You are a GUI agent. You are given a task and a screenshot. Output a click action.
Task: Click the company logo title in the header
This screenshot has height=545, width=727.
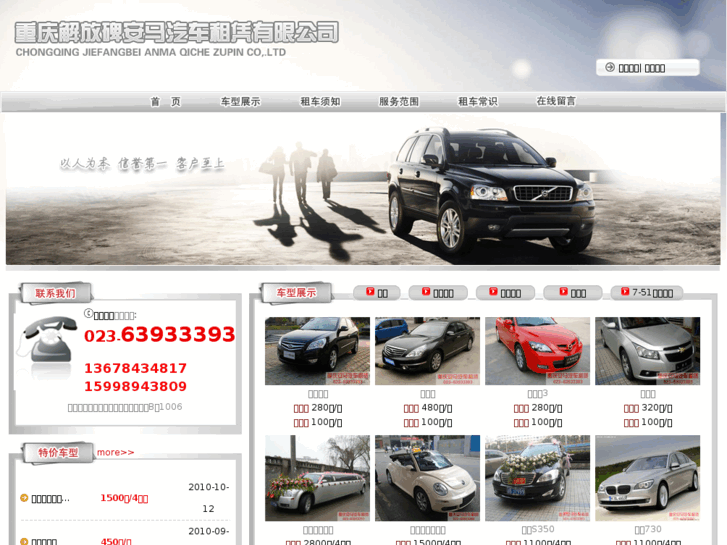point(176,32)
